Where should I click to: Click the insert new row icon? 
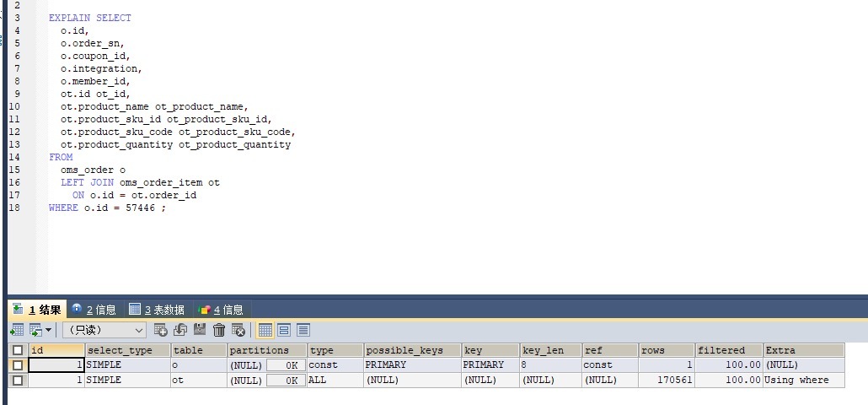click(161, 330)
